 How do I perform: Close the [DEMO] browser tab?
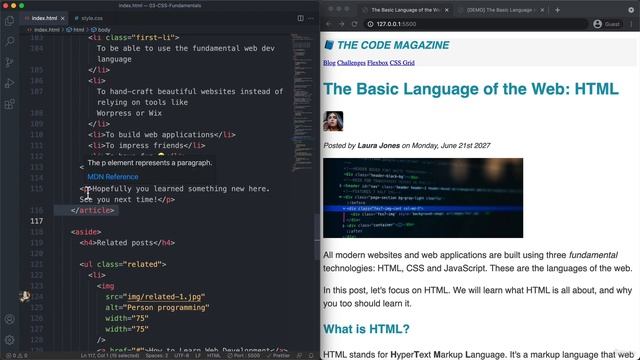coord(542,10)
